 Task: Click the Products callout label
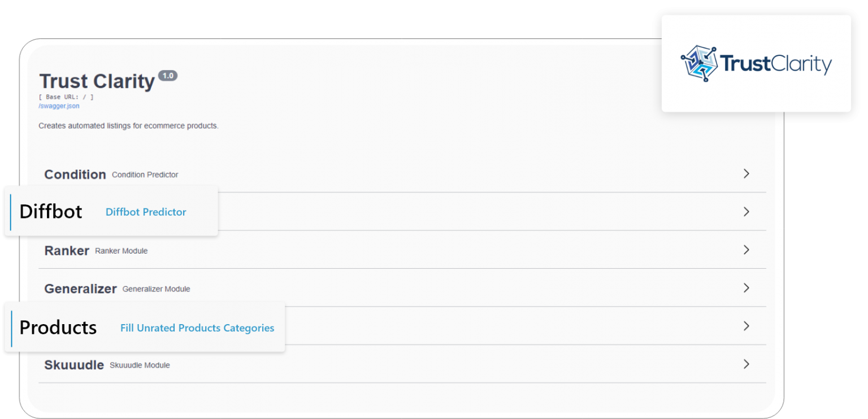point(58,327)
